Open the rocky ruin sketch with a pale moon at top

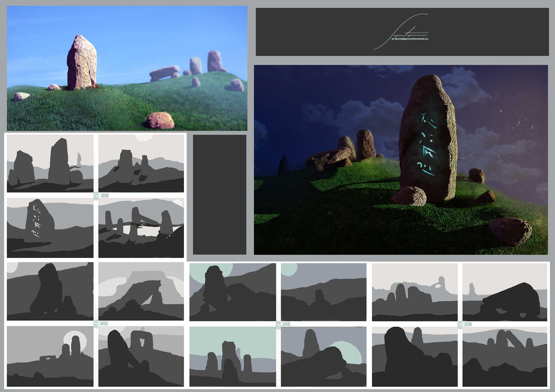coord(141,163)
